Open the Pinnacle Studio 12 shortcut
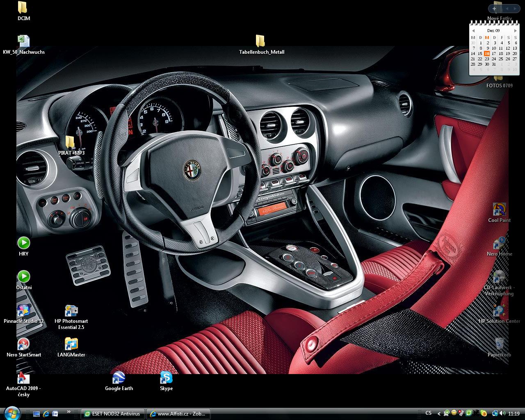 click(23, 311)
